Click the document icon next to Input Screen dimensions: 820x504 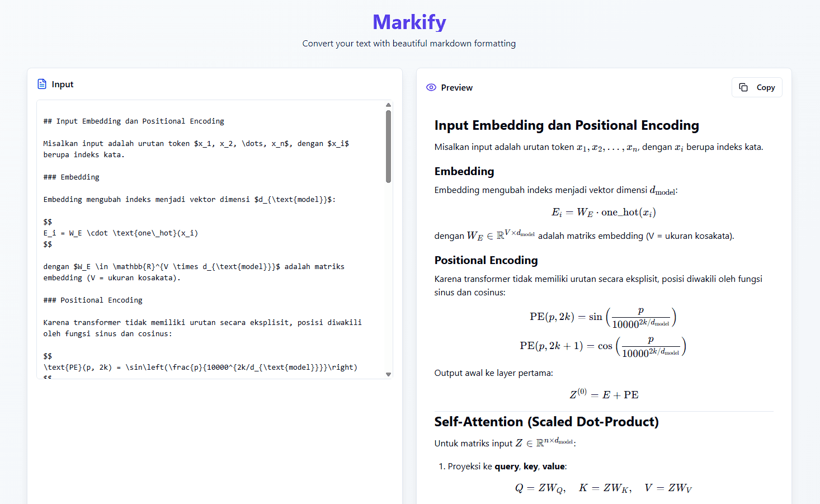click(42, 84)
